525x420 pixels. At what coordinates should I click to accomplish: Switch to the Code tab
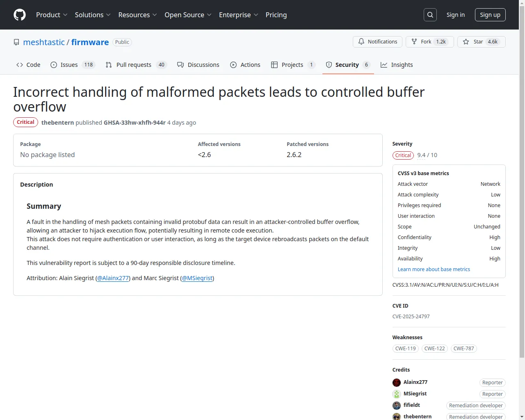28,65
